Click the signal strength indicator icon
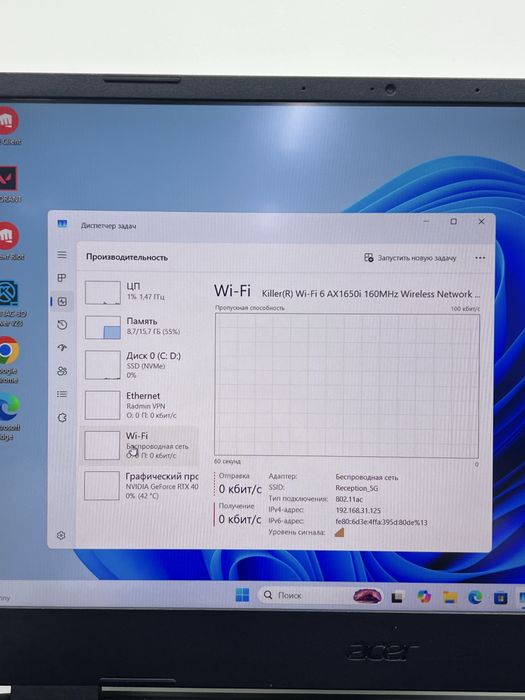The height and width of the screenshot is (700, 525). (339, 532)
